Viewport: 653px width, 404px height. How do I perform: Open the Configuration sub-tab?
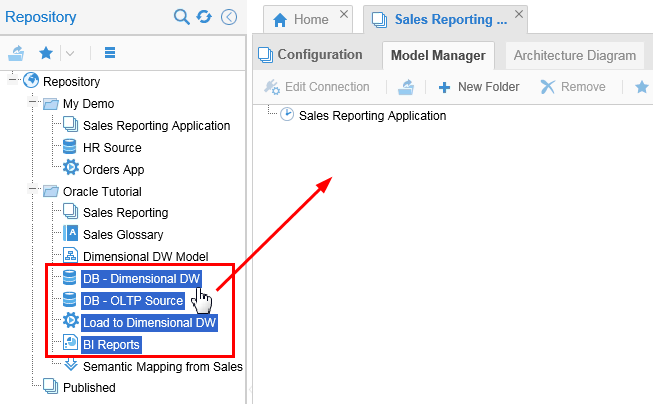(311, 55)
